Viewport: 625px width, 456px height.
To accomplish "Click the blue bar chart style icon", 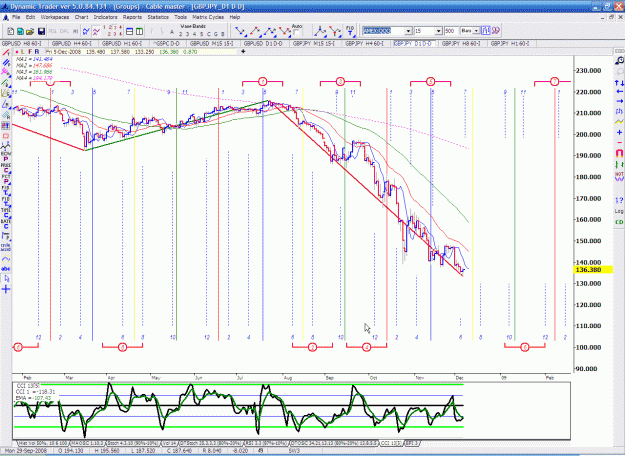I will (x=485, y=31).
